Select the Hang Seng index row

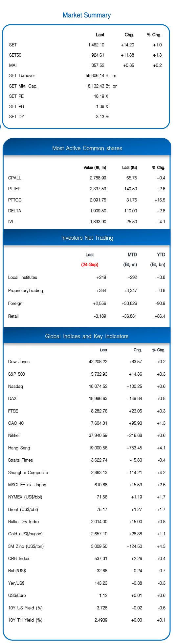tap(87, 448)
